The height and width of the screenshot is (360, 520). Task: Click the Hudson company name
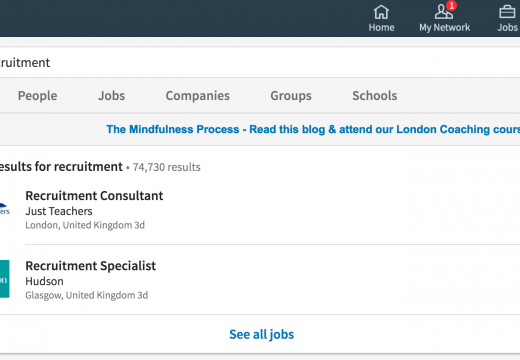44,281
